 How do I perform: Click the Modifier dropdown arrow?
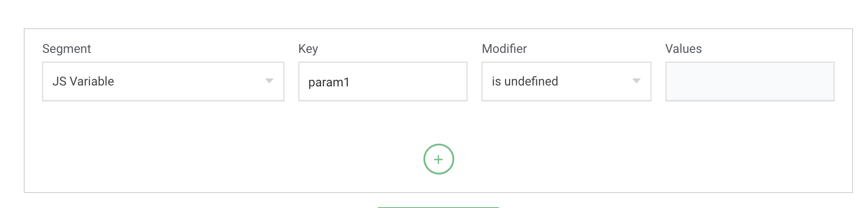(636, 81)
